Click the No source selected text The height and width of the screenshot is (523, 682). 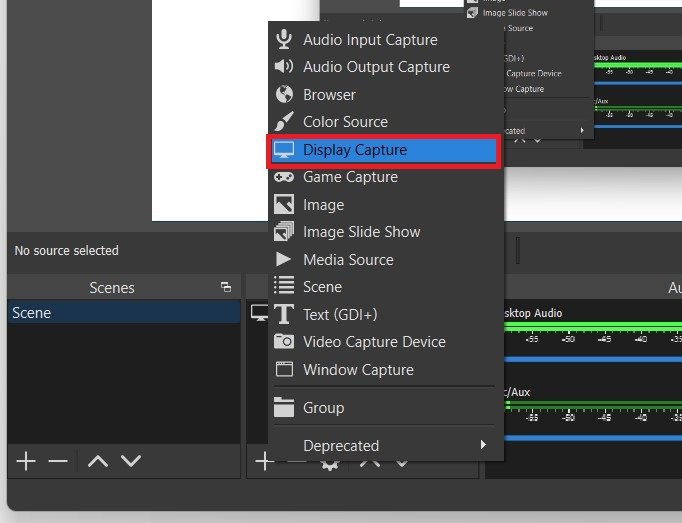(x=67, y=251)
